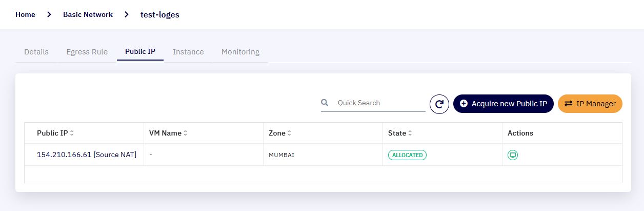Go to the Monitoring tab
The height and width of the screenshot is (211, 644).
(240, 52)
